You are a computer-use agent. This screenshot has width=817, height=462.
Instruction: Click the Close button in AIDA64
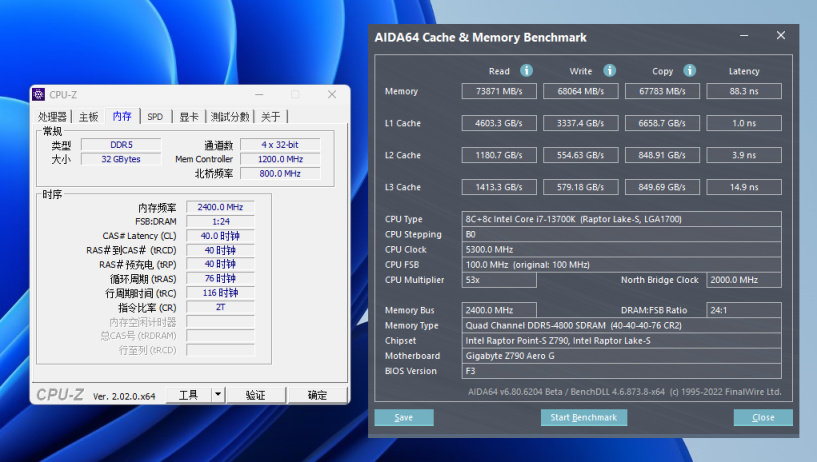point(763,417)
